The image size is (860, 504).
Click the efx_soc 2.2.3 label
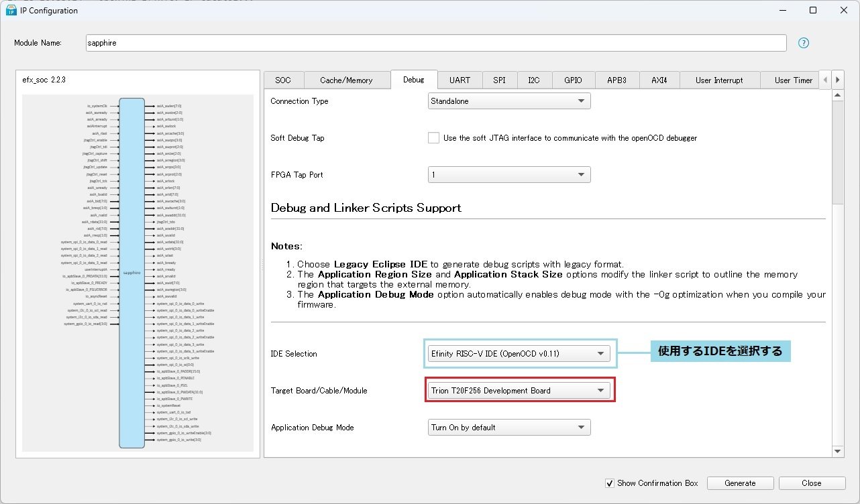[x=44, y=80]
